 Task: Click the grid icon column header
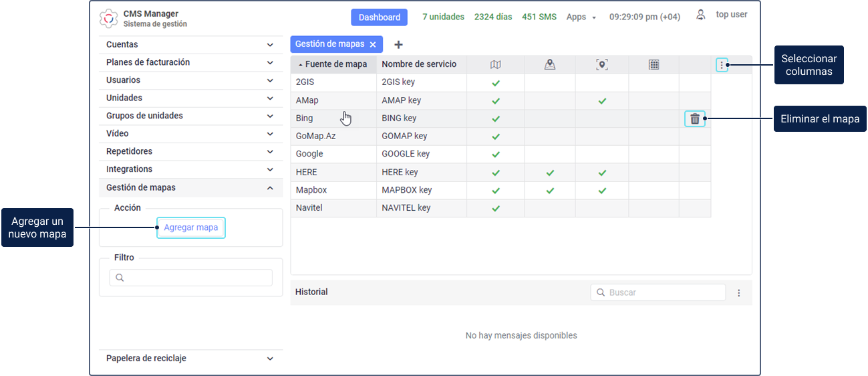(x=654, y=65)
